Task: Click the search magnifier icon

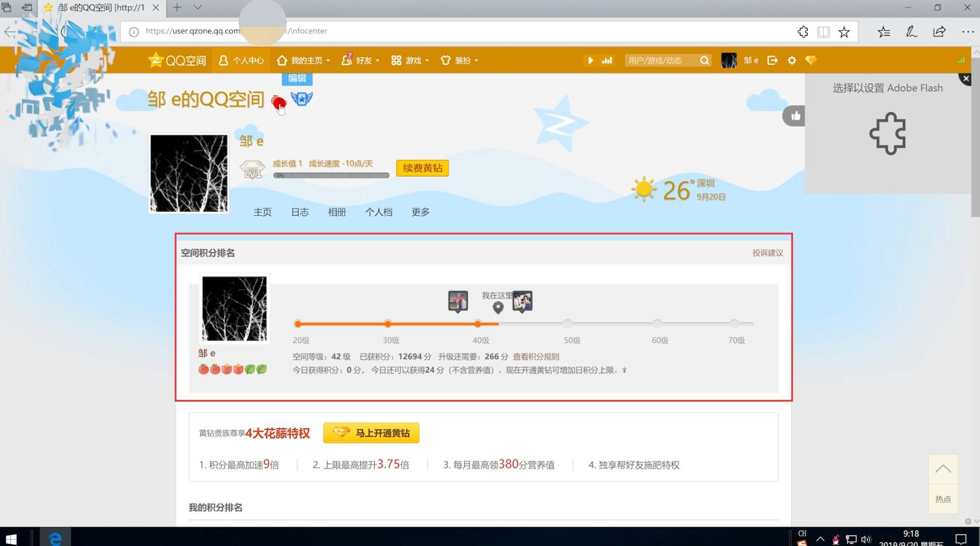Action: coord(704,60)
